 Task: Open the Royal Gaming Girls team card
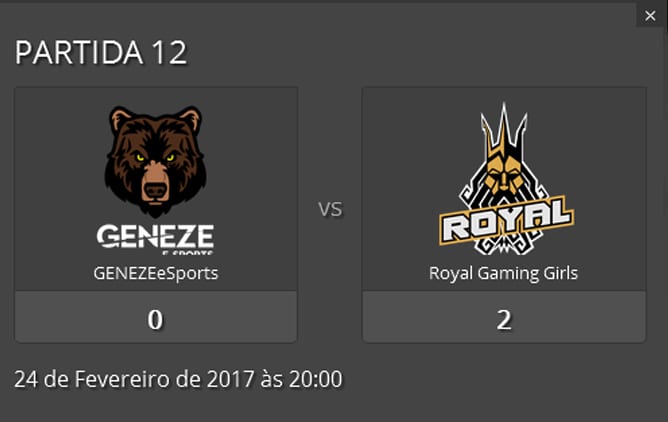point(504,215)
